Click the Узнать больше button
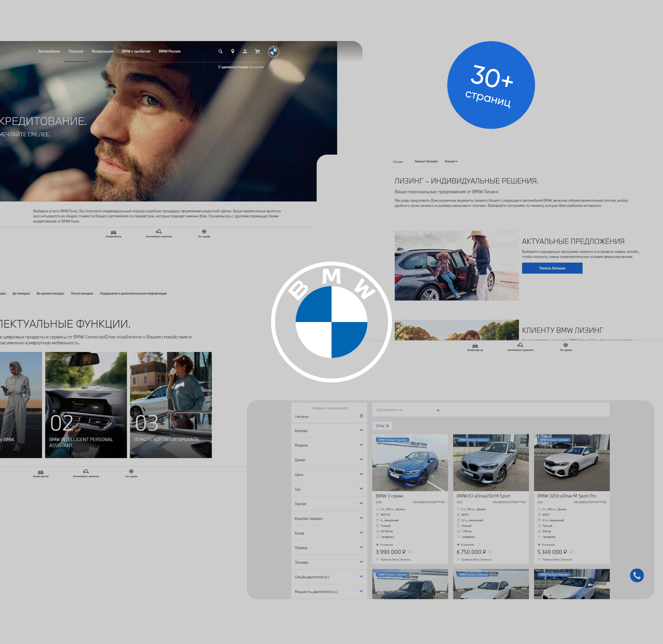 coord(552,268)
